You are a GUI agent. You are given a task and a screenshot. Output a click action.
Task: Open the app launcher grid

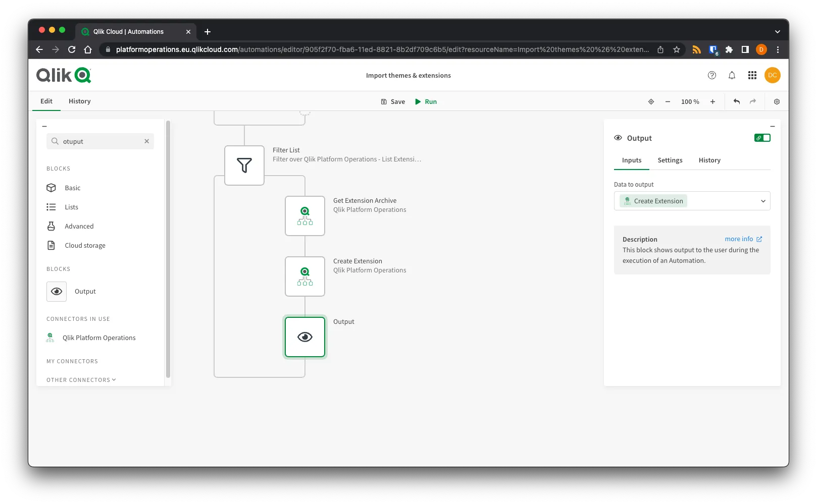[x=752, y=75]
